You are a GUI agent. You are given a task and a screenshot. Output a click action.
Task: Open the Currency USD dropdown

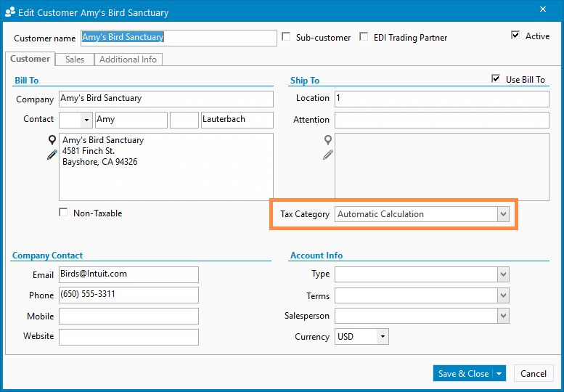coord(383,337)
